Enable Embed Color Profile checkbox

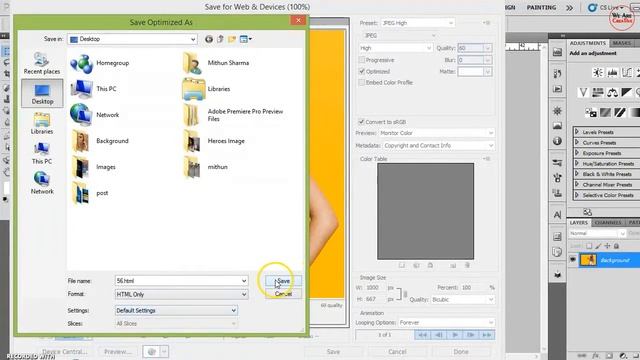[362, 82]
